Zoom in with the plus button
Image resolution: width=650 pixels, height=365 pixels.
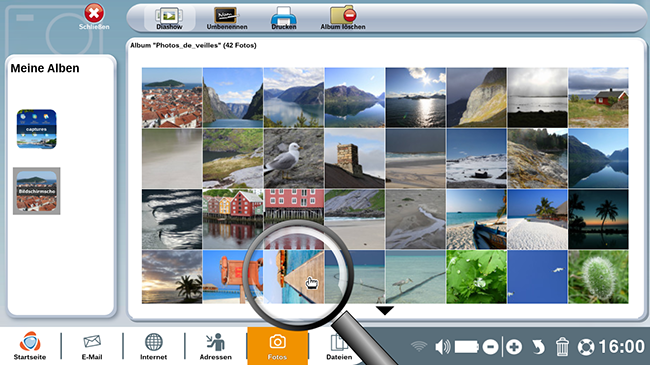pyautogui.click(x=514, y=347)
